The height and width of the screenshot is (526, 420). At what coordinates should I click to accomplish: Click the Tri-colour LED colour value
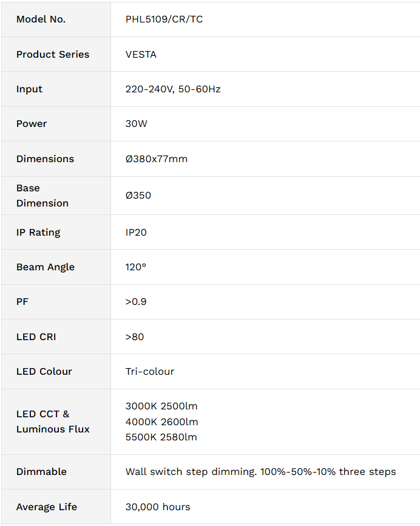[150, 372]
